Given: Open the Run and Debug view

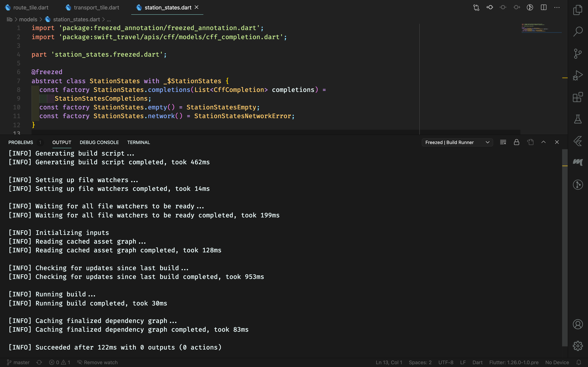Looking at the screenshot, I should click(577, 75).
